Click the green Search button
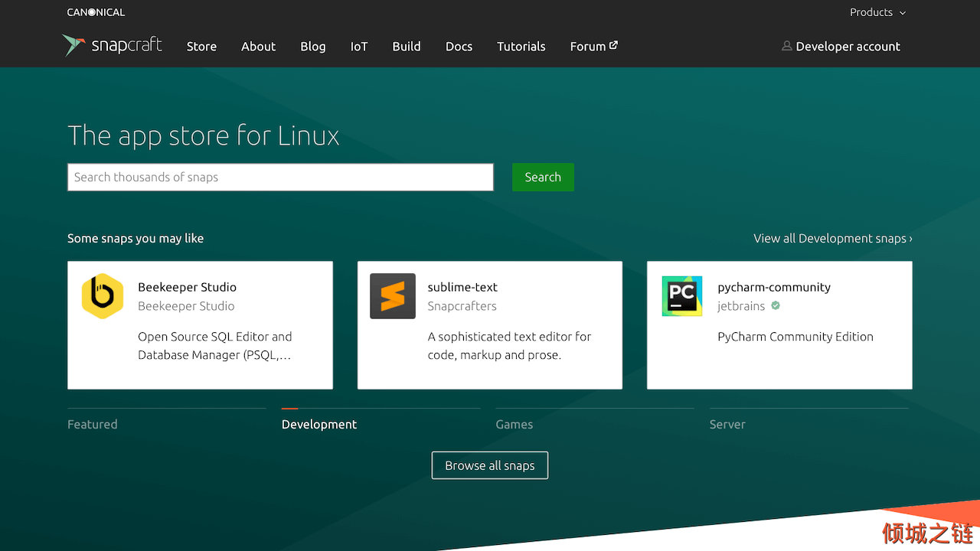The height and width of the screenshot is (551, 980). tap(543, 177)
